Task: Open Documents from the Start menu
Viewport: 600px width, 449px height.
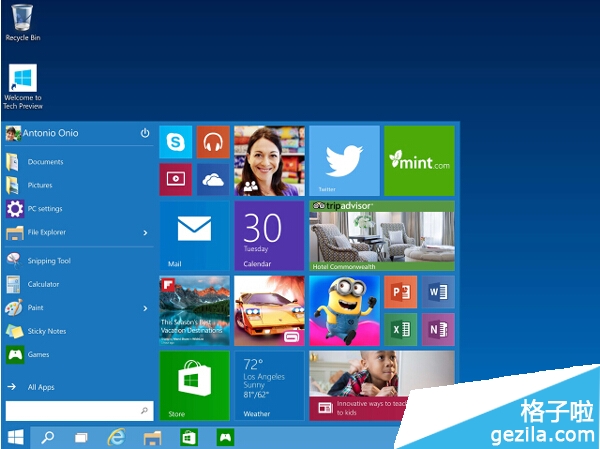Action: tap(79, 162)
